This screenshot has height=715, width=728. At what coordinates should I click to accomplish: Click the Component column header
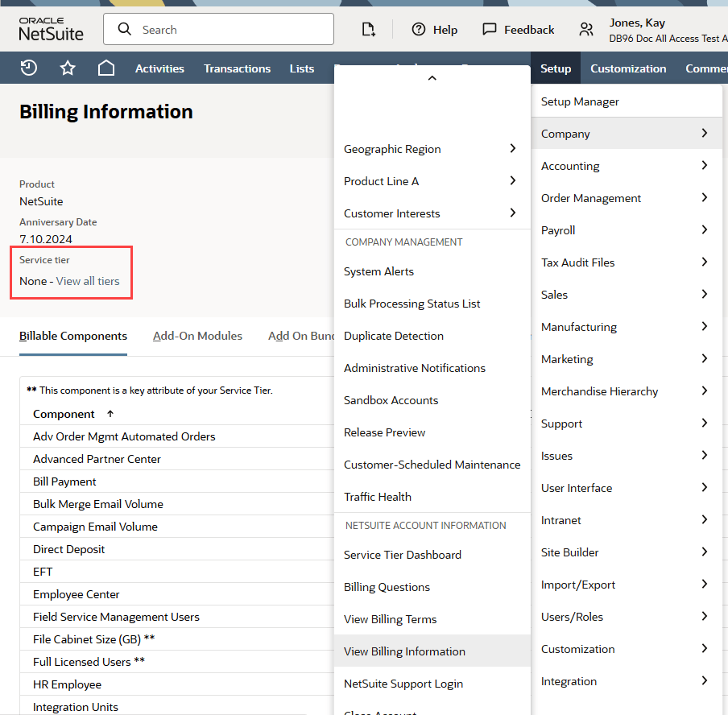click(x=64, y=414)
